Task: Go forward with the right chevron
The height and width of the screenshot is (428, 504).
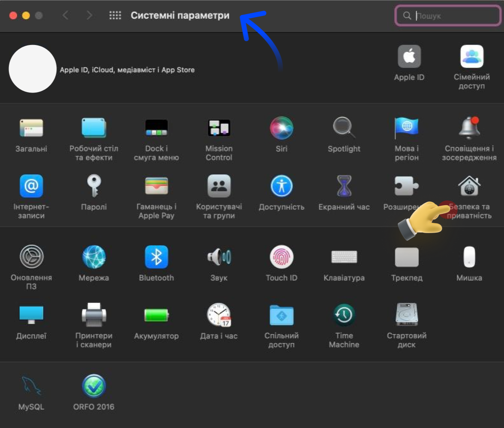Action: (x=89, y=15)
